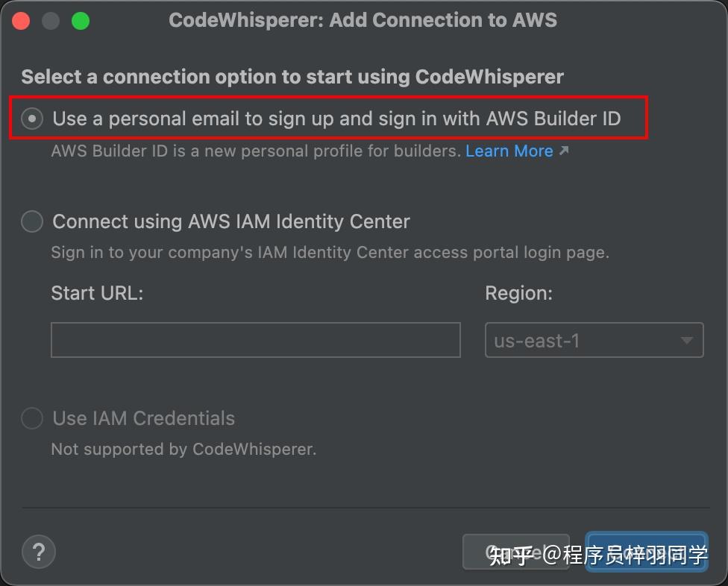The image size is (728, 586).
Task: Click inside the Start URL input field
Action: pos(255,340)
